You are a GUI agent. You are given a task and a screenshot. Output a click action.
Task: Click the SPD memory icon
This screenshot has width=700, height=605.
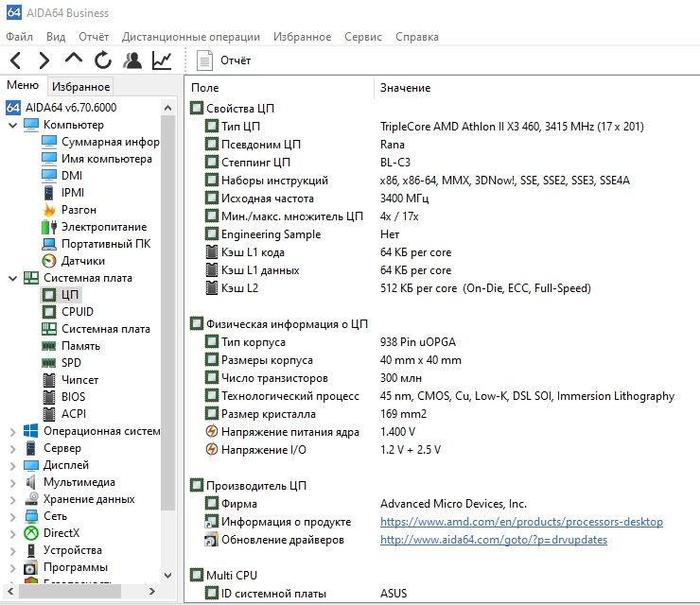pyautogui.click(x=48, y=363)
